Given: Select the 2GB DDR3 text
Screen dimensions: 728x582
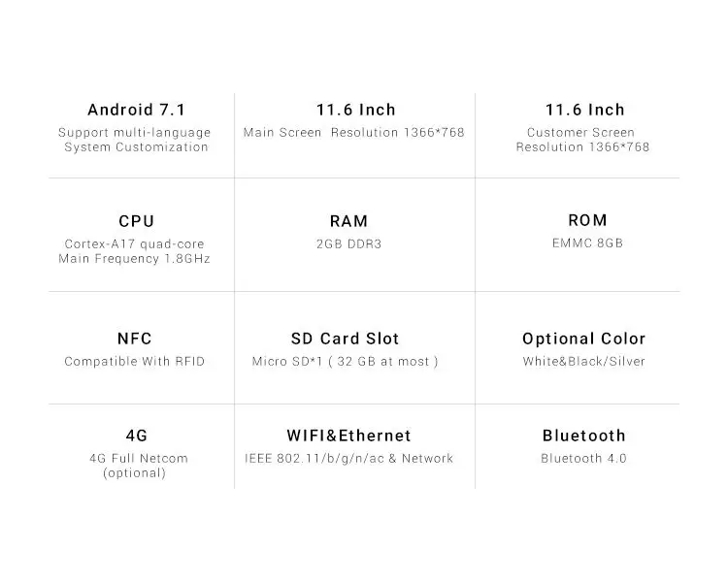Looking at the screenshot, I should tap(349, 244).
